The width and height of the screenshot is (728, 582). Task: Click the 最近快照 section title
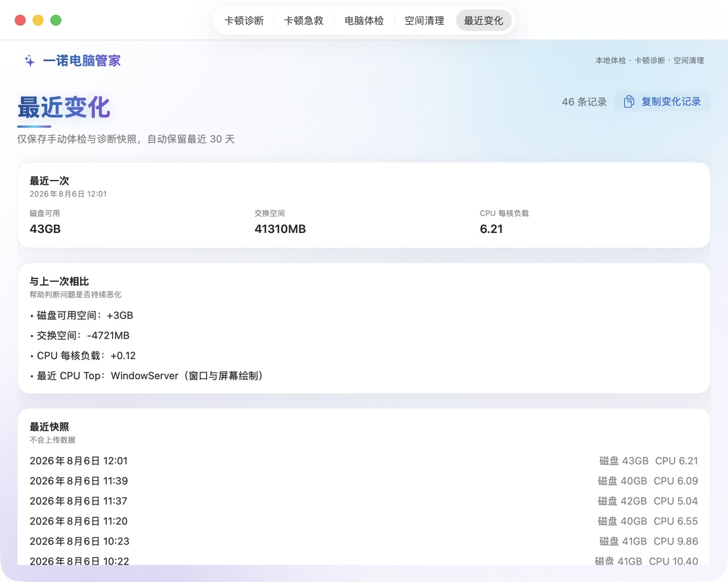(49, 427)
